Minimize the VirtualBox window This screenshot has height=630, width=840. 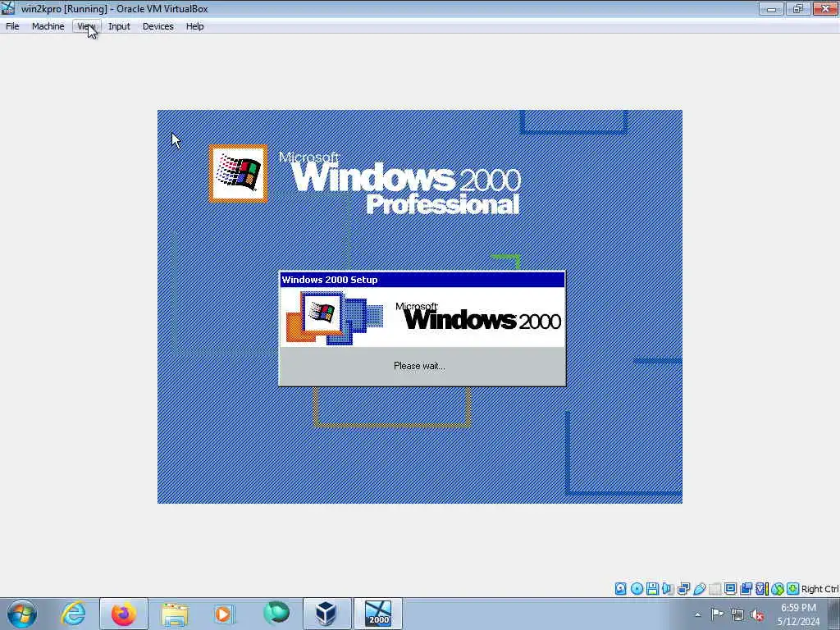771,8
